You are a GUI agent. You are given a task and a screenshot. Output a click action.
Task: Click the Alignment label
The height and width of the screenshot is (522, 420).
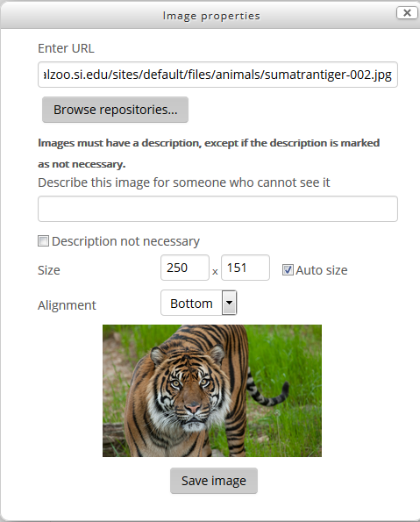(67, 305)
